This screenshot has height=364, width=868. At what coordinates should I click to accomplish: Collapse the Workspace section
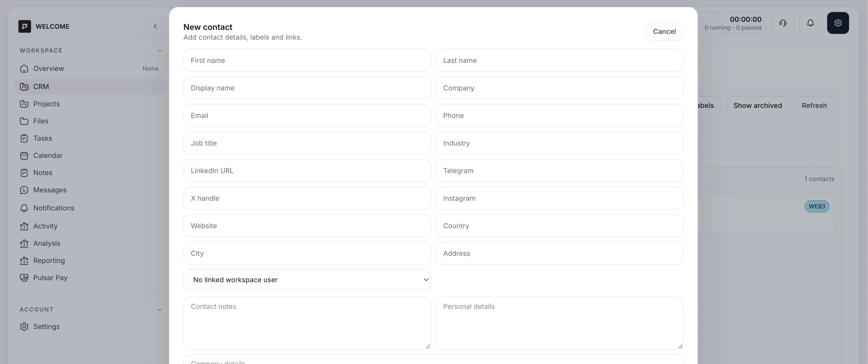(x=160, y=51)
